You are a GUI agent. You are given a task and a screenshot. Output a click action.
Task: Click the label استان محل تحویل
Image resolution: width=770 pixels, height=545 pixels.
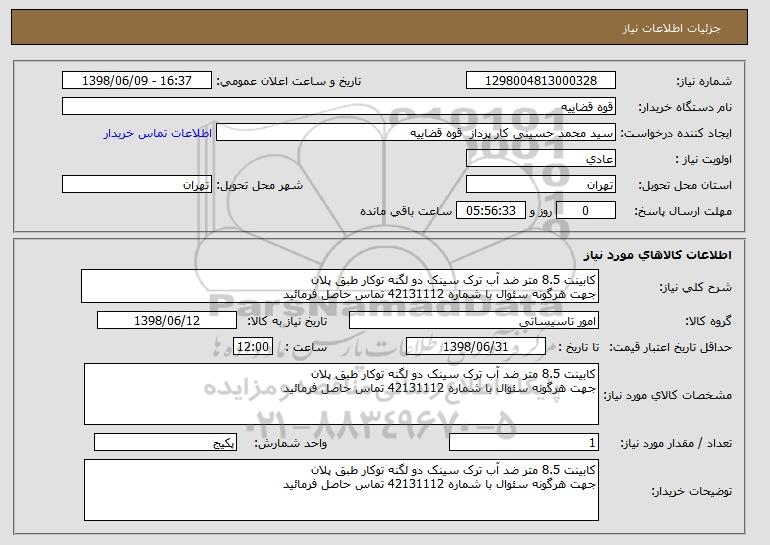[685, 185]
